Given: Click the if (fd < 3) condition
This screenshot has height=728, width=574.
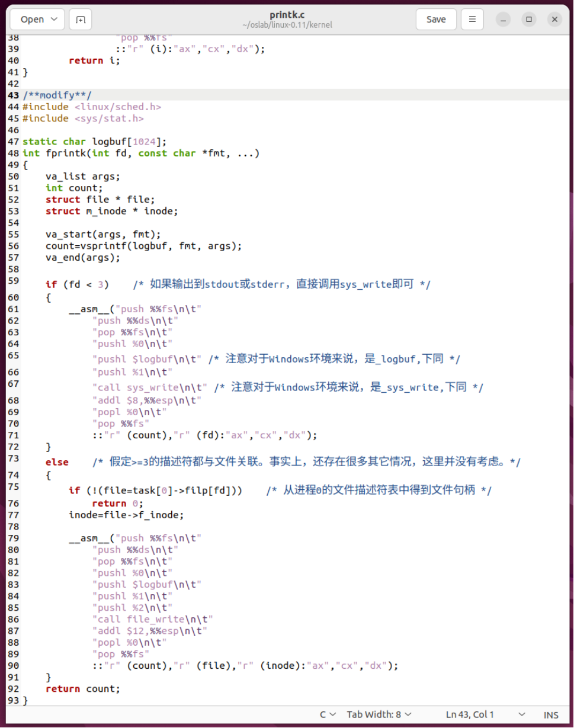Looking at the screenshot, I should 78,284.
